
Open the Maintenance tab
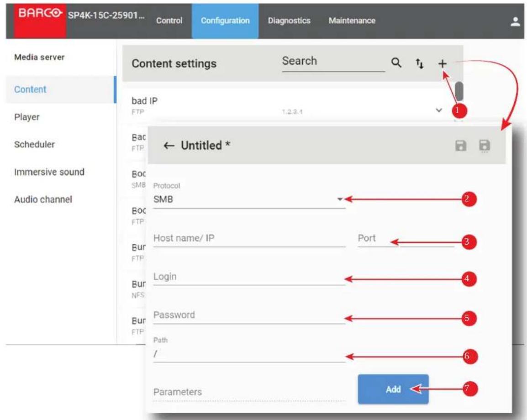352,21
